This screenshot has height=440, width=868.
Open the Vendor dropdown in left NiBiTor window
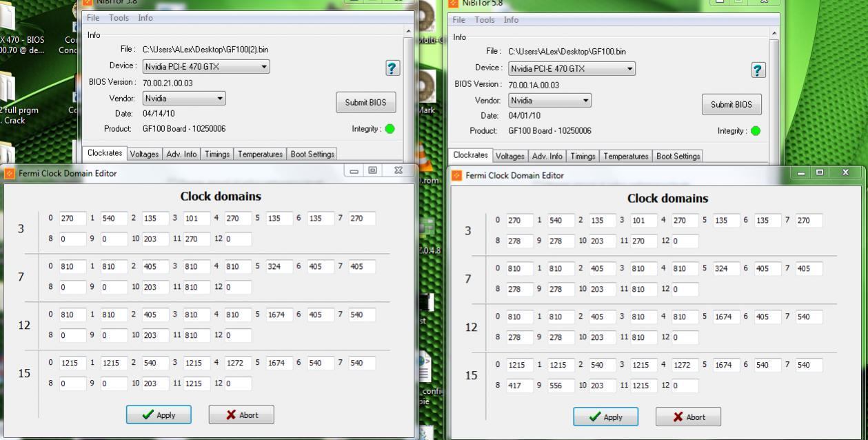pyautogui.click(x=184, y=99)
